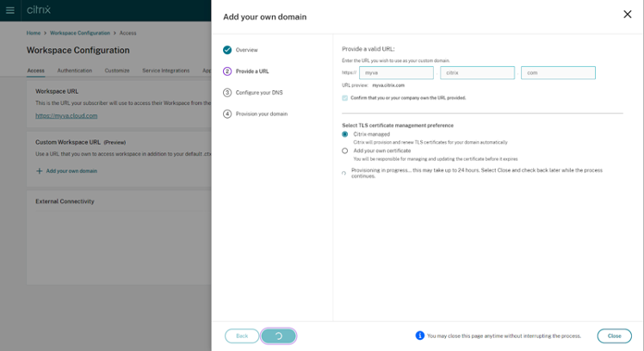
Task: Click the loading spinner button next to Back
Action: tap(278, 336)
